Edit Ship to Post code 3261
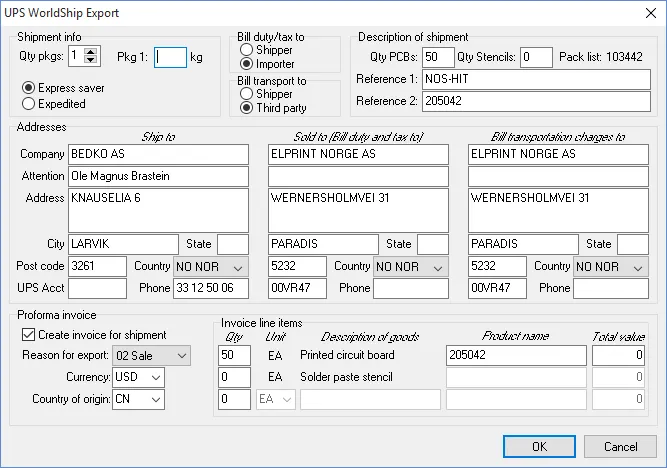The width and height of the screenshot is (667, 468). (97, 267)
